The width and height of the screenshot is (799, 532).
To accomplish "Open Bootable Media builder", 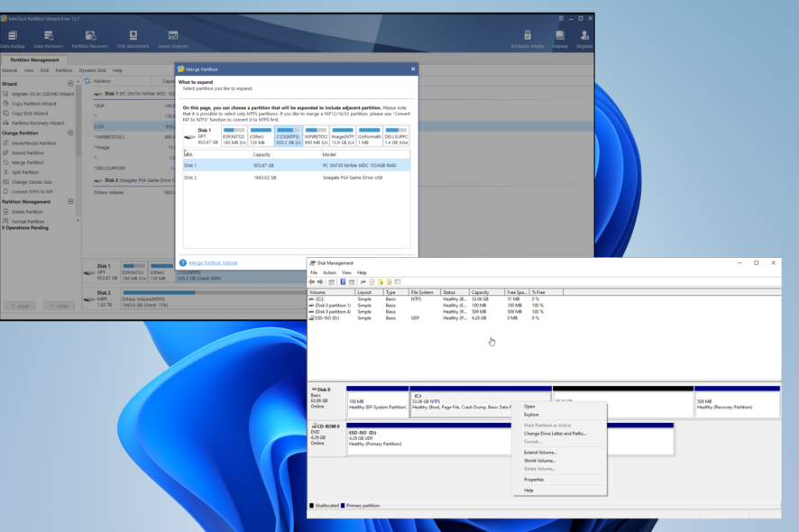I will [528, 40].
